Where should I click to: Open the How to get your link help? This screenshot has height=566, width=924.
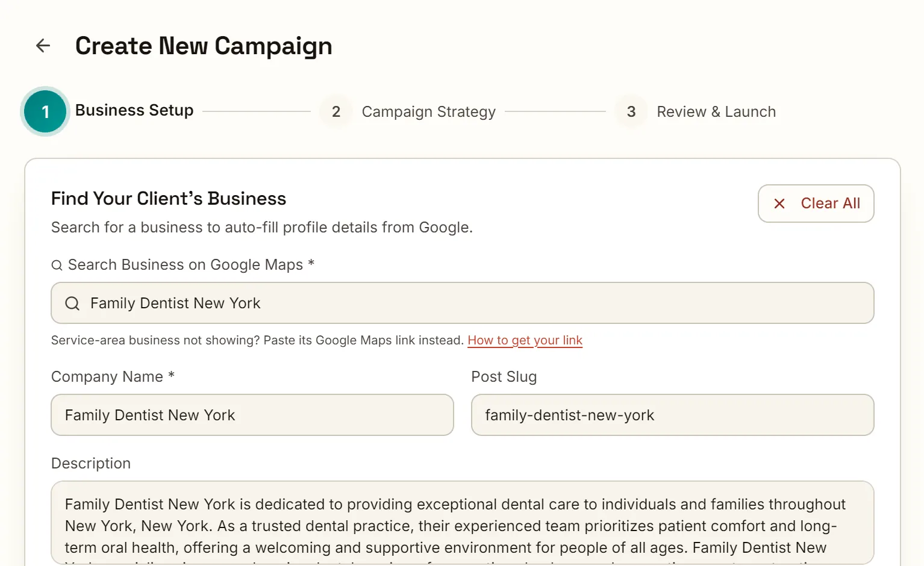(x=525, y=340)
